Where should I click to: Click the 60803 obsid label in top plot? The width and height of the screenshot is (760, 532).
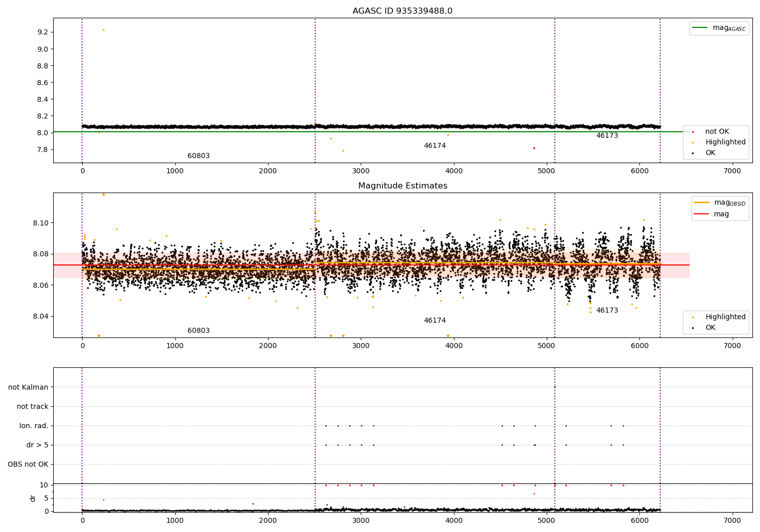199,156
